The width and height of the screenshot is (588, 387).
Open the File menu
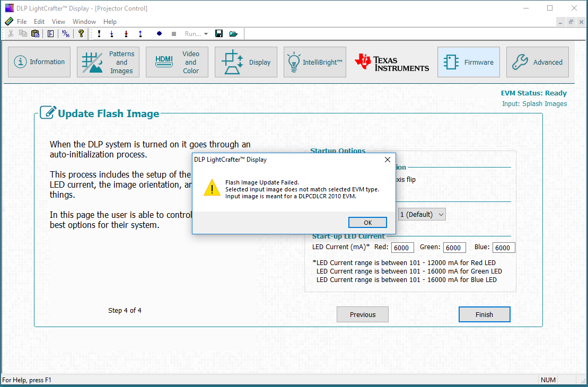click(x=22, y=22)
